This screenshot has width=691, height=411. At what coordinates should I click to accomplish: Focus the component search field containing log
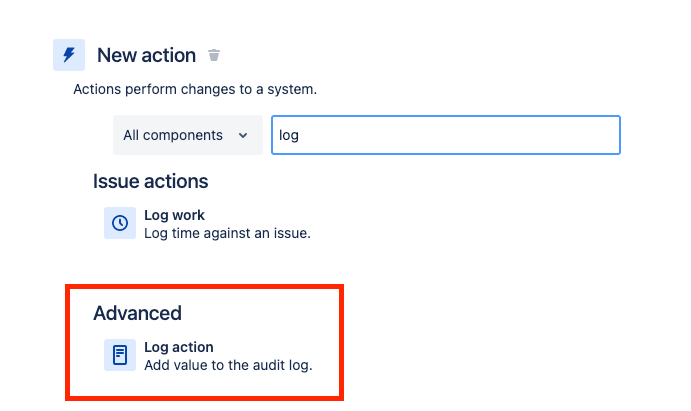click(x=446, y=135)
